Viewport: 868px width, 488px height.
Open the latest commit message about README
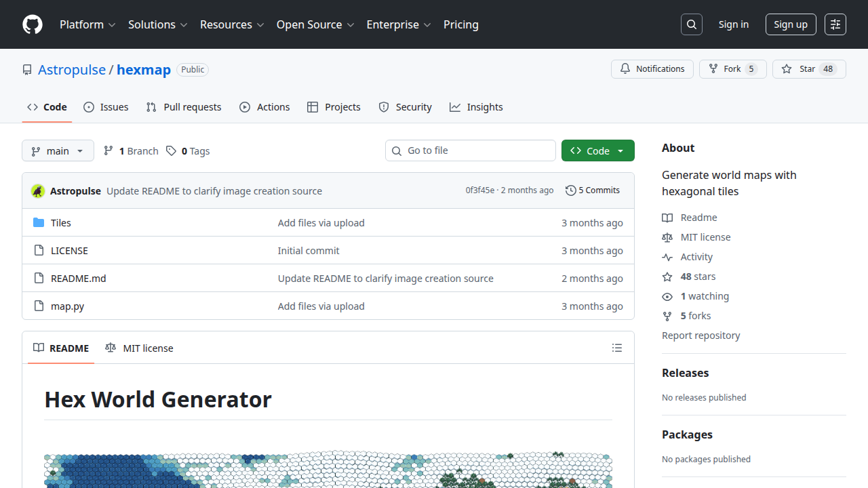click(x=214, y=191)
